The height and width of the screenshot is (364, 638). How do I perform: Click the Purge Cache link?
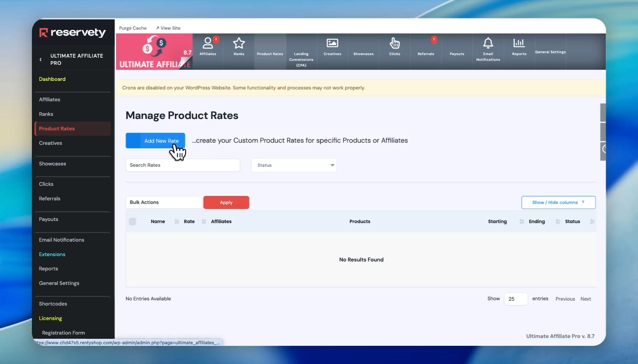pyautogui.click(x=133, y=28)
